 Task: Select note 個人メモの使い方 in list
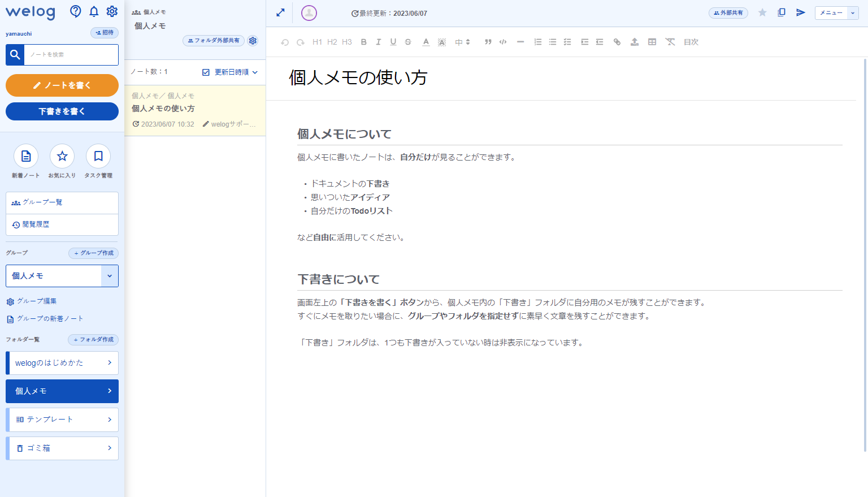pos(195,110)
